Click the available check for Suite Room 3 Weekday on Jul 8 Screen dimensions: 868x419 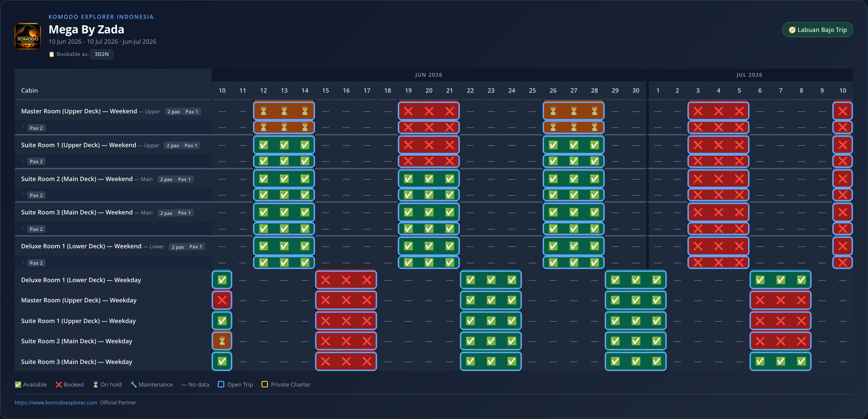pos(801,361)
